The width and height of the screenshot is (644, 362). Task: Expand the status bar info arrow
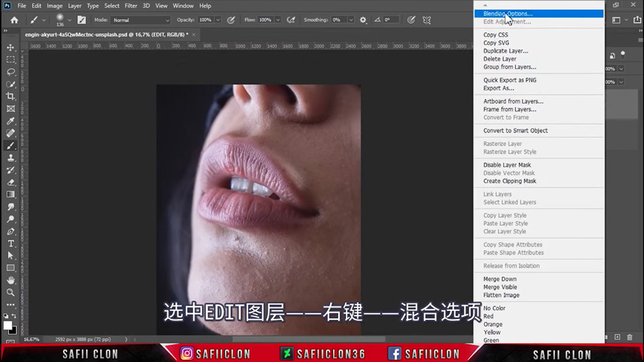(126, 339)
